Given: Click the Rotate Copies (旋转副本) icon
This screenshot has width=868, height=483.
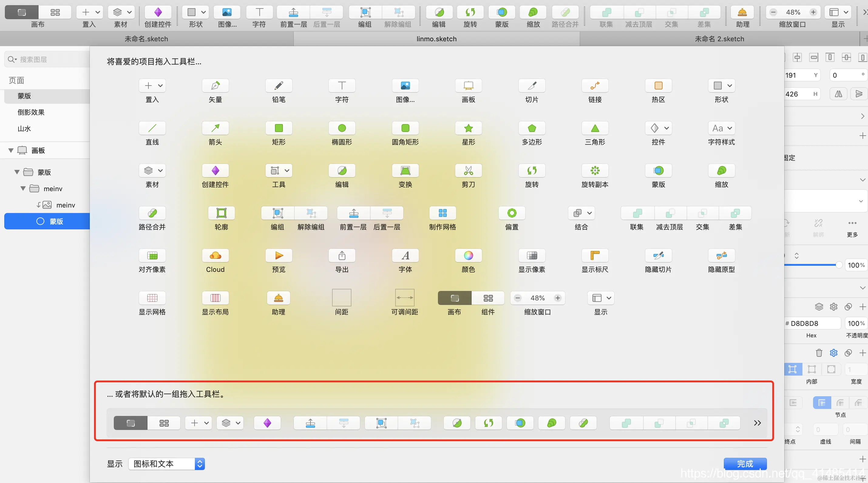Looking at the screenshot, I should click(595, 171).
